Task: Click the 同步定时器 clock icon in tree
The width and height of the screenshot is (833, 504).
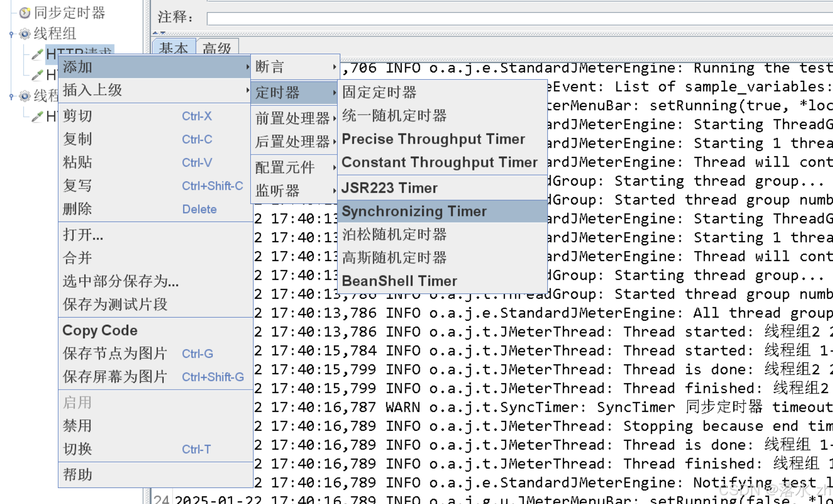Action: (x=25, y=13)
